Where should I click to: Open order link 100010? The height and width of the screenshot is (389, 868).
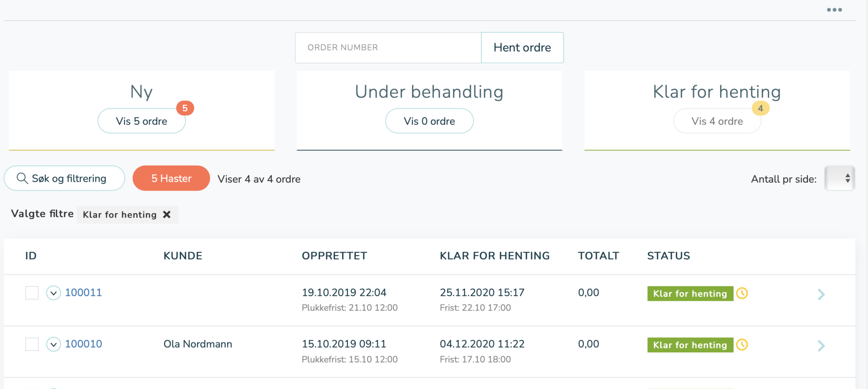click(83, 344)
